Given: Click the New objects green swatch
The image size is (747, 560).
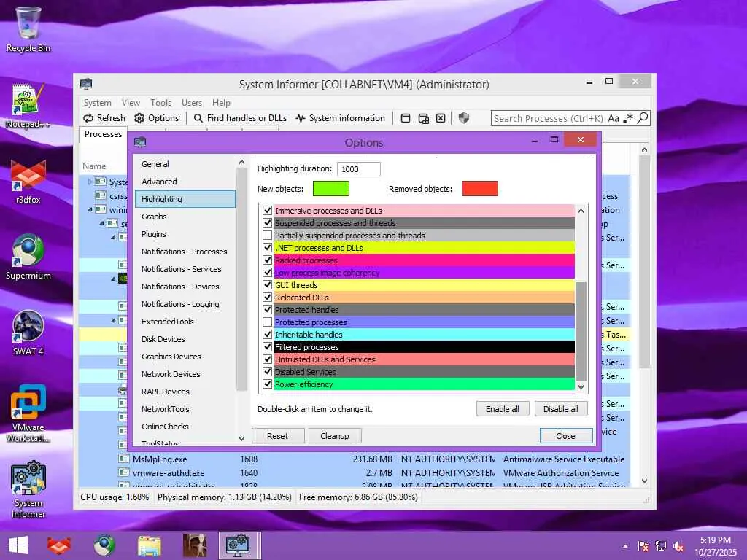Looking at the screenshot, I should point(330,189).
